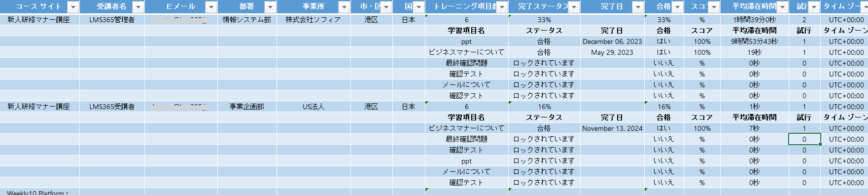This screenshot has height=195, width=868.
Task: Select the 16% cell under 合格 column
Action: [664, 107]
